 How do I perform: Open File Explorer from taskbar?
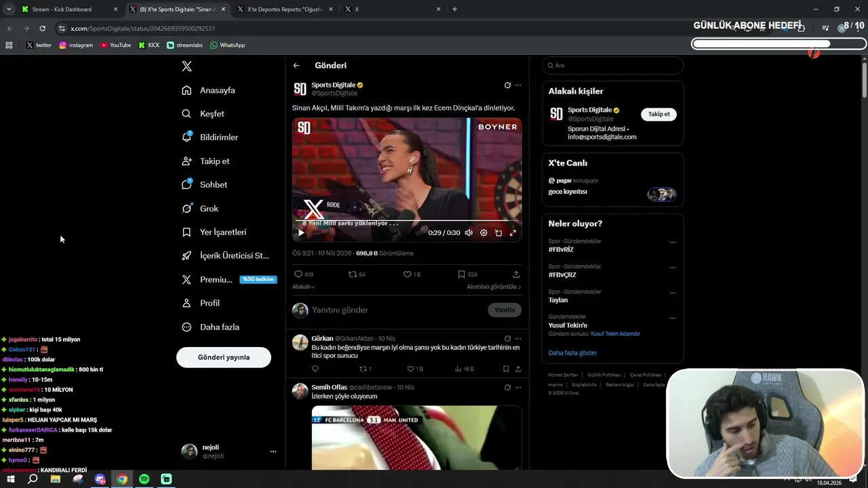click(x=56, y=479)
